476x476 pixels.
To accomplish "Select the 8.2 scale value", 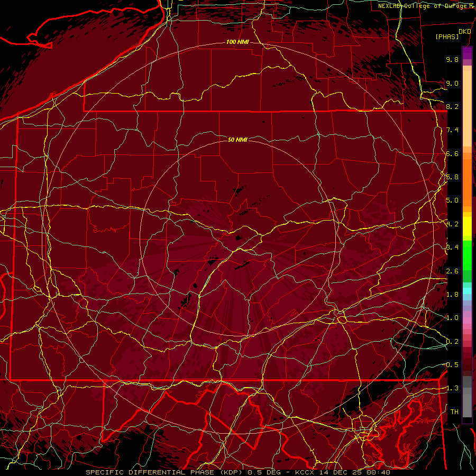I will pyautogui.click(x=452, y=106).
